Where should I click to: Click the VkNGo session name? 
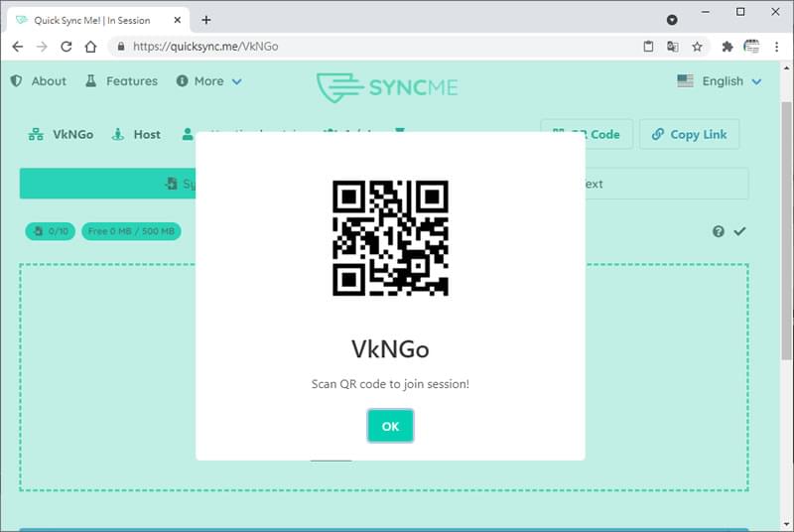pos(72,134)
